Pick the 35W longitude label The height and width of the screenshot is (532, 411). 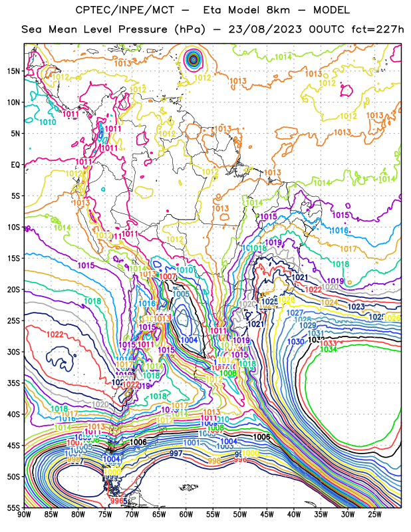point(321,515)
